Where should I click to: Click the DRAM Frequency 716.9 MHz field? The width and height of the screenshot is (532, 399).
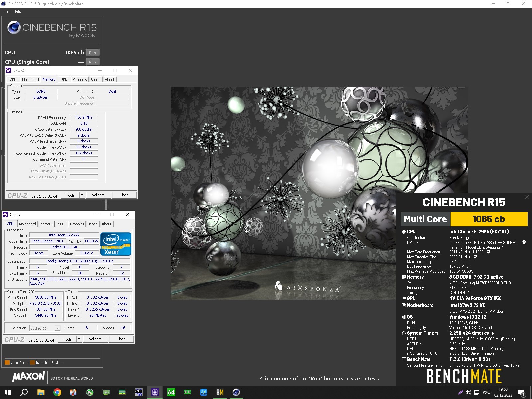pyautogui.click(x=84, y=117)
